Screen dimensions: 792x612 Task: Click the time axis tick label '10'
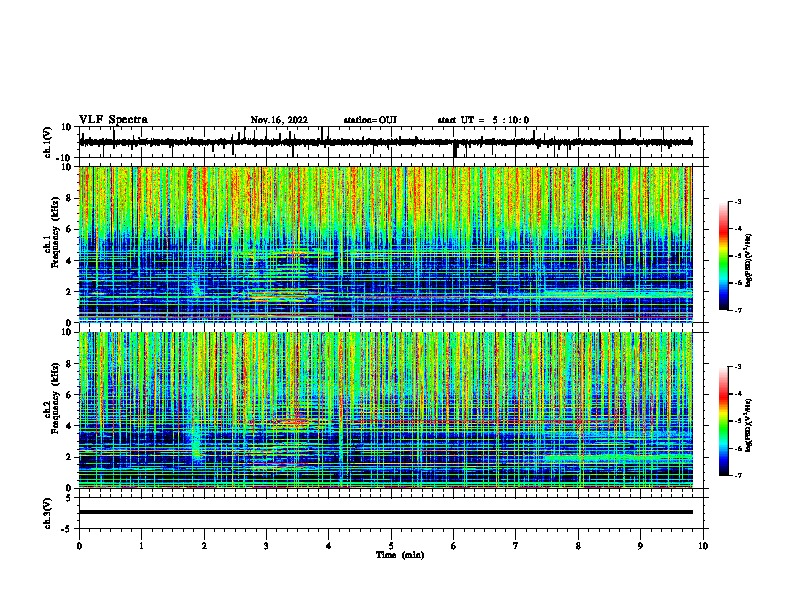pyautogui.click(x=703, y=546)
